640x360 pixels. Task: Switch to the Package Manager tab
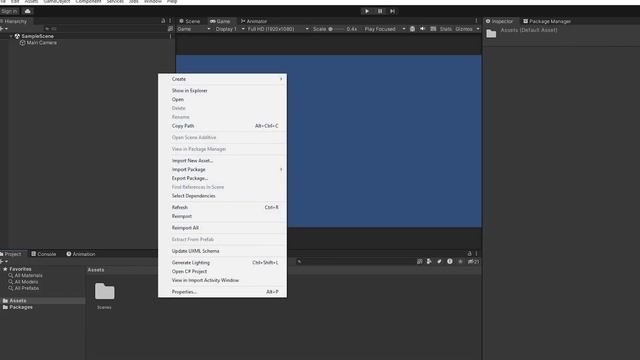[547, 21]
